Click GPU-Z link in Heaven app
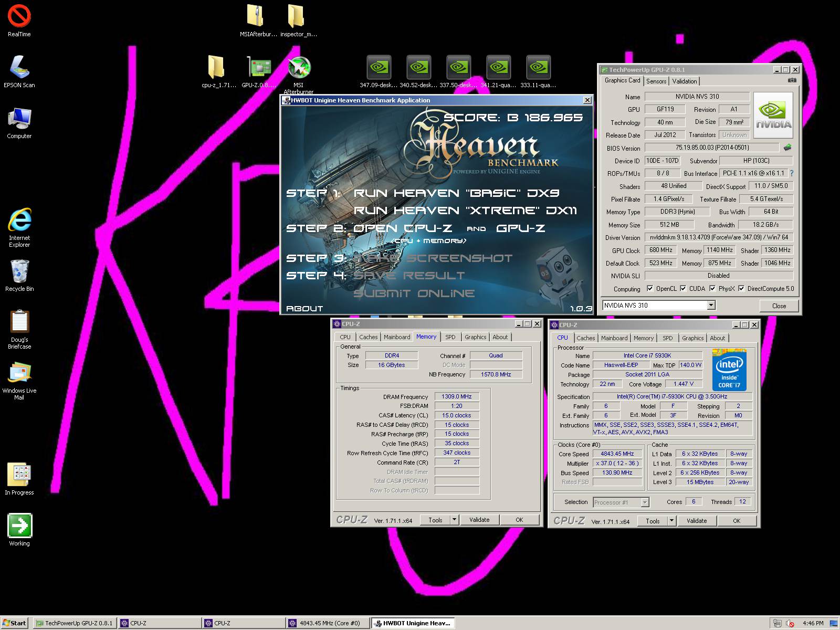This screenshot has width=840, height=630. 520,228
